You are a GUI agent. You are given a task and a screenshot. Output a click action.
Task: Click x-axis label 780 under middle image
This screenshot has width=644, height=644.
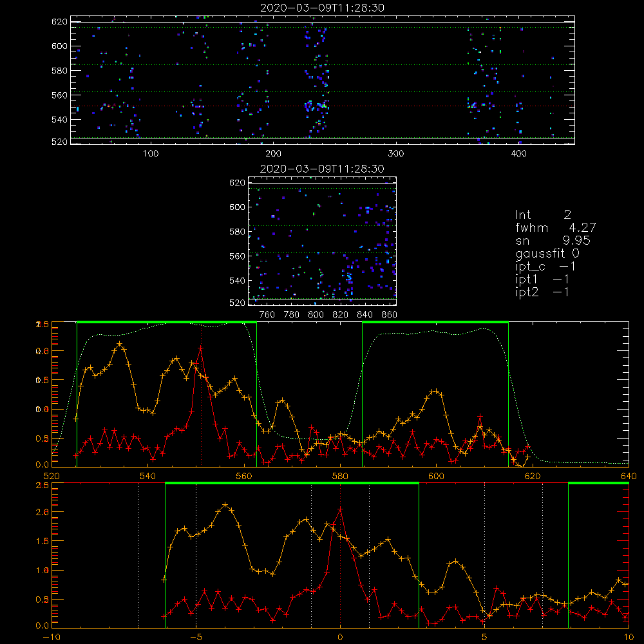pos(292,315)
